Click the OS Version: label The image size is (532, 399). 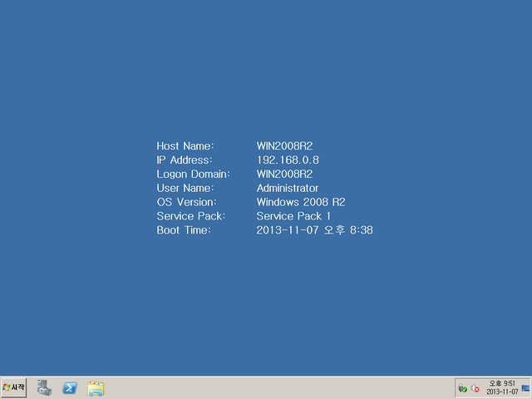pos(186,202)
